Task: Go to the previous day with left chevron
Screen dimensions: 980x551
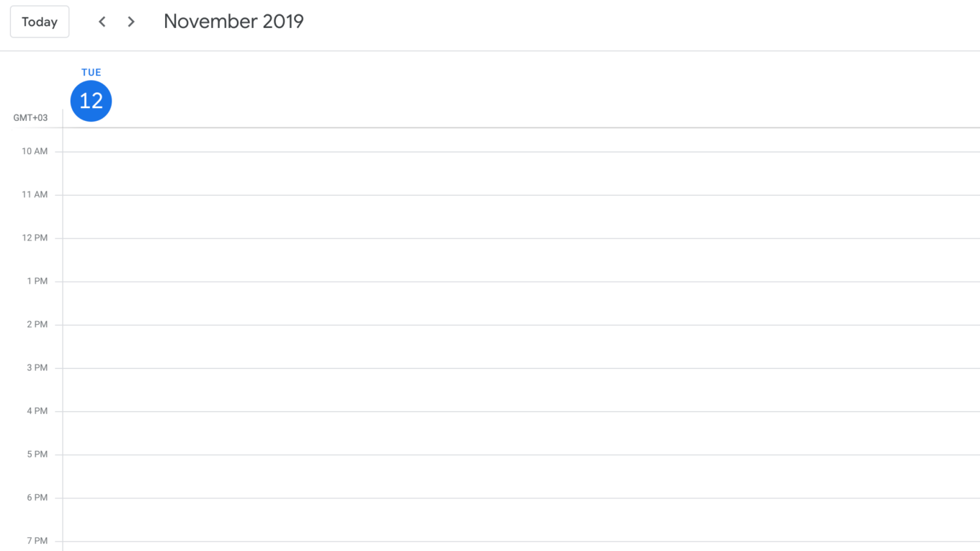Action: click(102, 22)
